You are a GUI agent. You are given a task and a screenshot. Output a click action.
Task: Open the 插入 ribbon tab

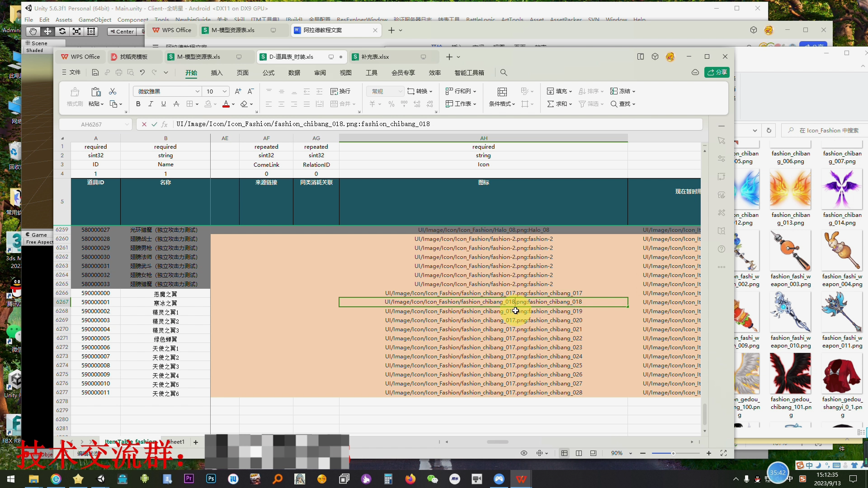click(x=217, y=73)
